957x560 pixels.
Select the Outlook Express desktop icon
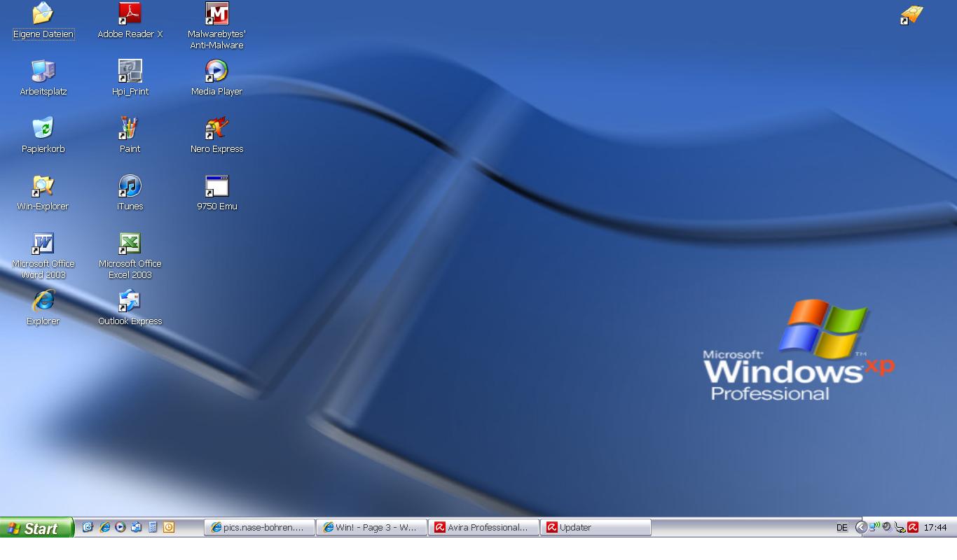click(x=130, y=307)
